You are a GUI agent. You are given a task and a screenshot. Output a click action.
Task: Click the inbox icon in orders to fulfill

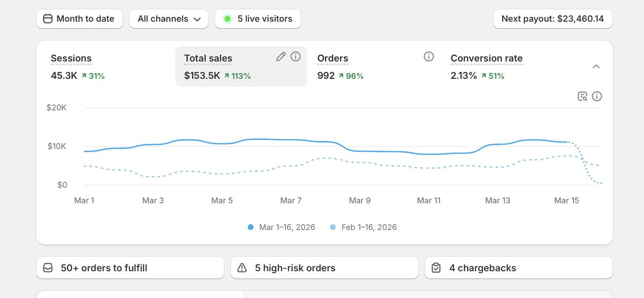(x=48, y=268)
